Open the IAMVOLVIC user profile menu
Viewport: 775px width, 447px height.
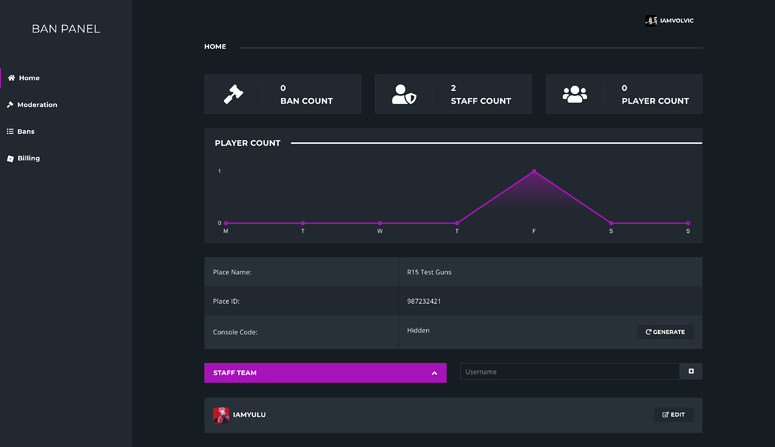click(669, 20)
